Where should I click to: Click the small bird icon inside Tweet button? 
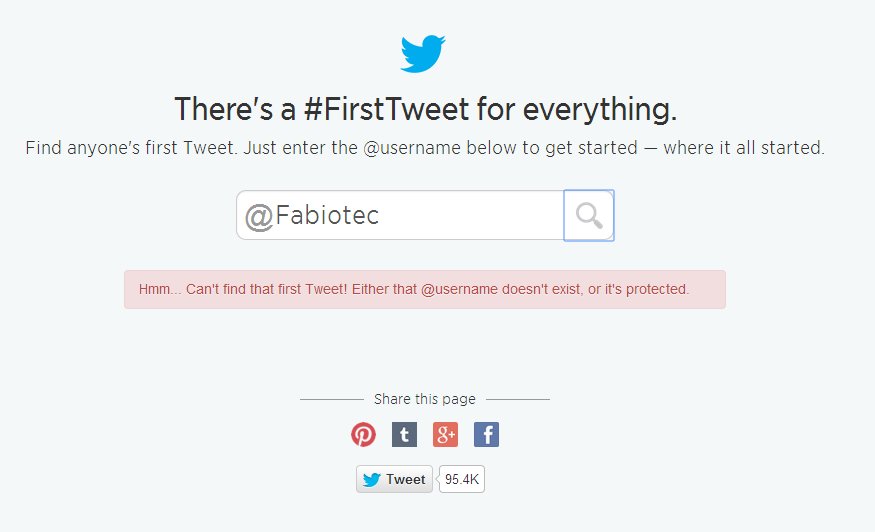coord(372,480)
